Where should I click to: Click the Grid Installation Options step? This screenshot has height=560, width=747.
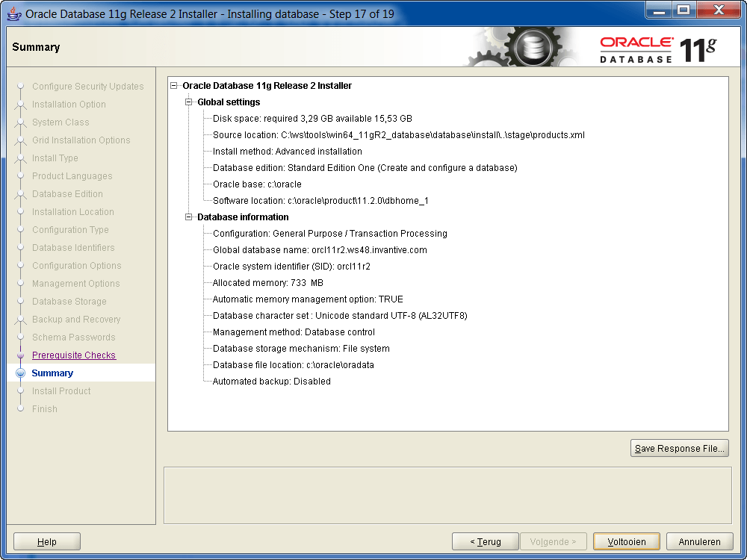(x=81, y=140)
